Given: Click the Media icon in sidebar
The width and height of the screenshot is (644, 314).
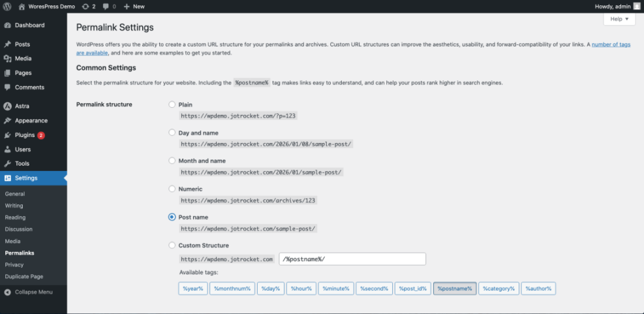Looking at the screenshot, I should 7,59.
